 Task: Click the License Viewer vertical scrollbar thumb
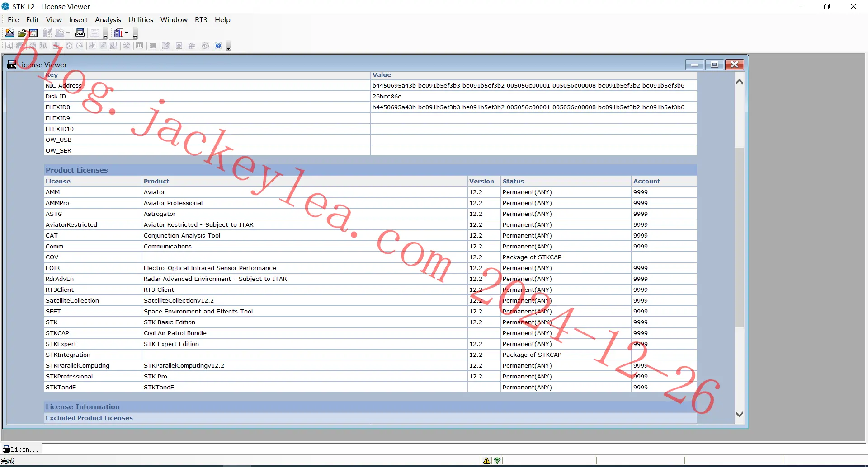tap(739, 237)
